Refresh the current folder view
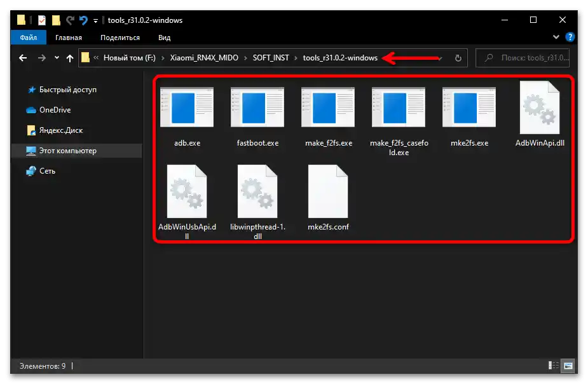This screenshot has height=384, width=588. (458, 58)
